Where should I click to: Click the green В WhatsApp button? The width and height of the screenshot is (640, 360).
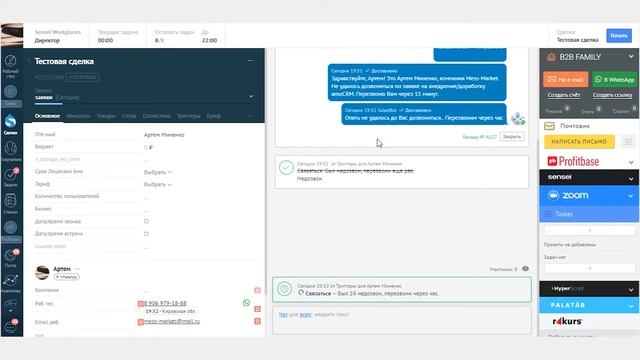pos(614,79)
